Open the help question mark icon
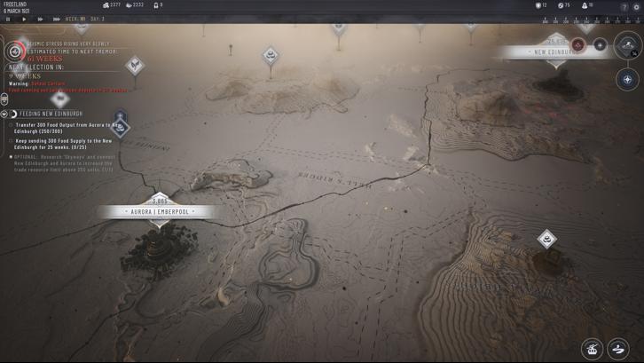The width and height of the screenshot is (644, 363). point(624,7)
